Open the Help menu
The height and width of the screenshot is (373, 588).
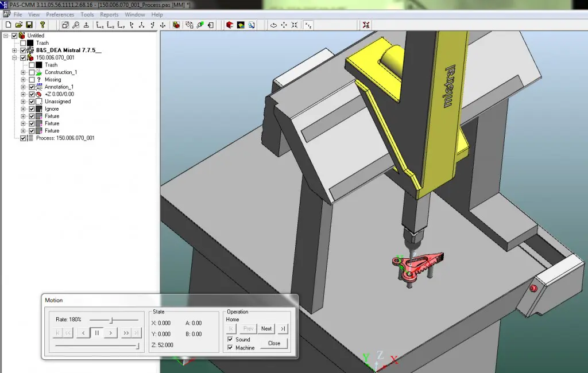[157, 14]
